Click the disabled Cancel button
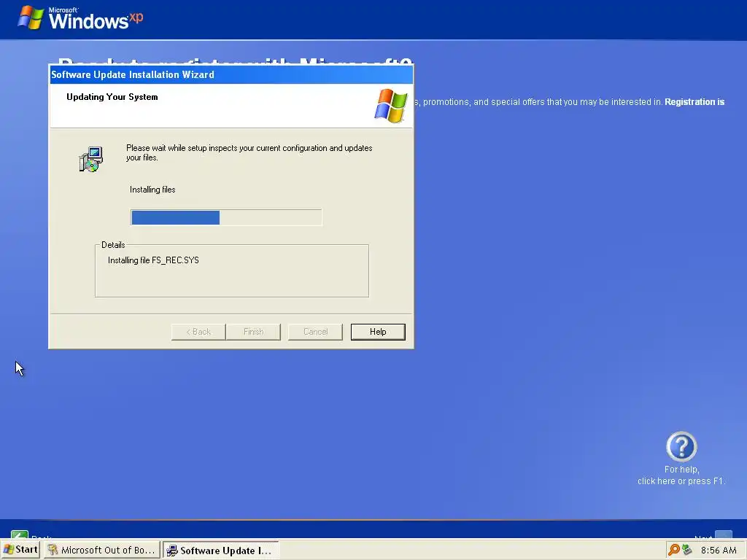The height and width of the screenshot is (560, 747). coord(315,332)
